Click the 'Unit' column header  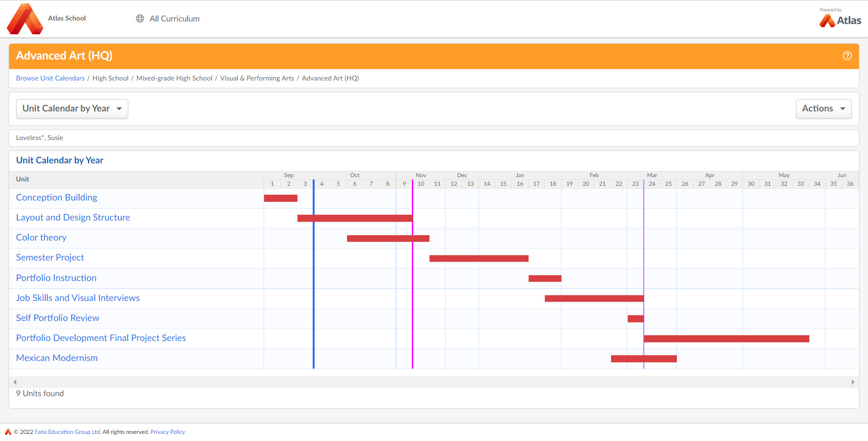(22, 179)
